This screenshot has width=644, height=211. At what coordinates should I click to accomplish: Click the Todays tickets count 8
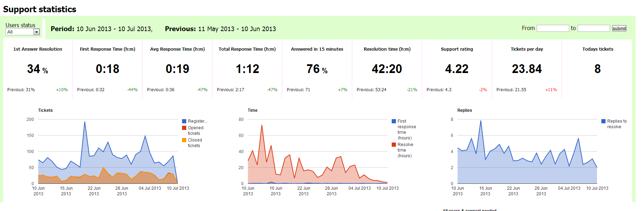(x=598, y=69)
